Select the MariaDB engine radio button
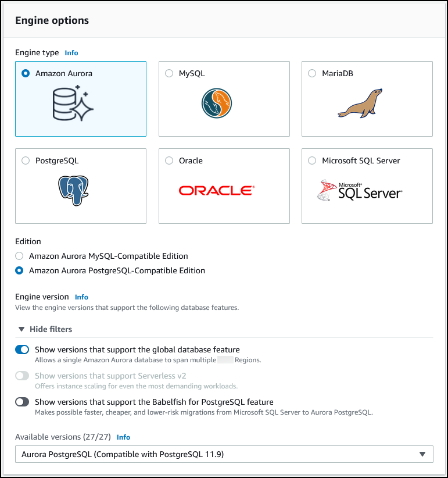 (x=312, y=74)
